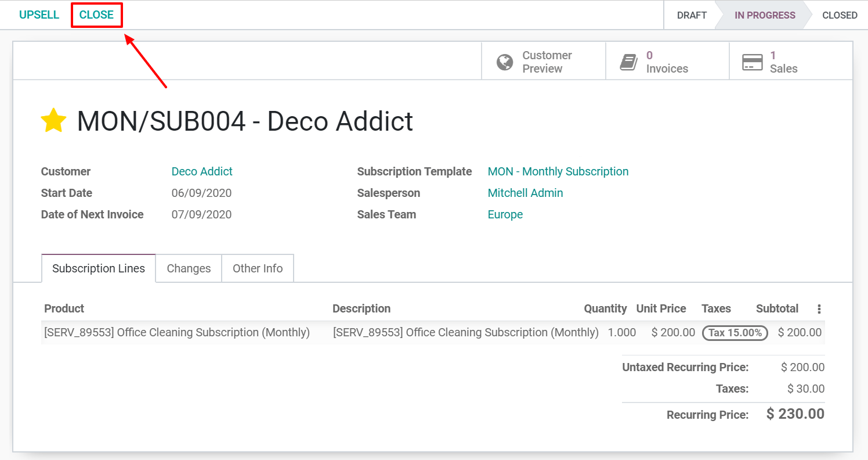Switch to the Changes tab
Image resolution: width=868 pixels, height=460 pixels.
(x=188, y=268)
